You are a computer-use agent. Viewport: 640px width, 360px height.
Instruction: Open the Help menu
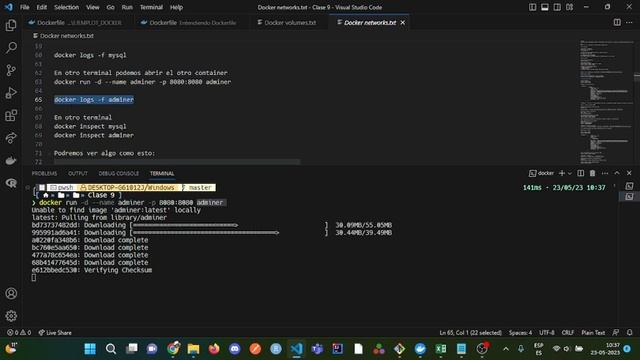click(x=176, y=7)
